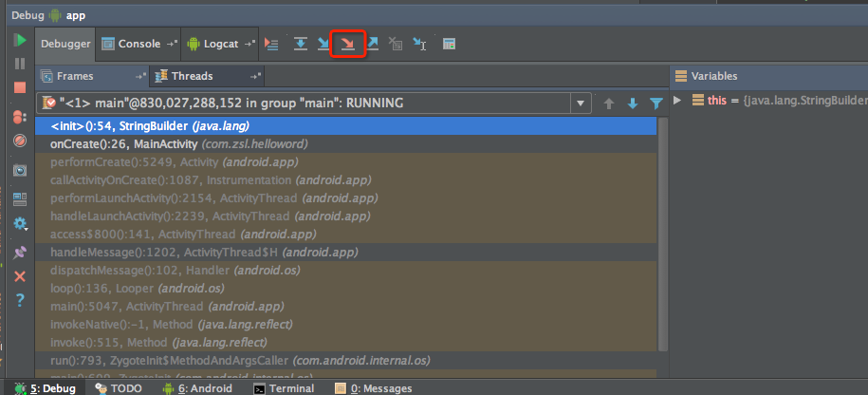The height and width of the screenshot is (395, 868).
Task: Select frame onCreate():26, MainActivity
Action: (346, 144)
